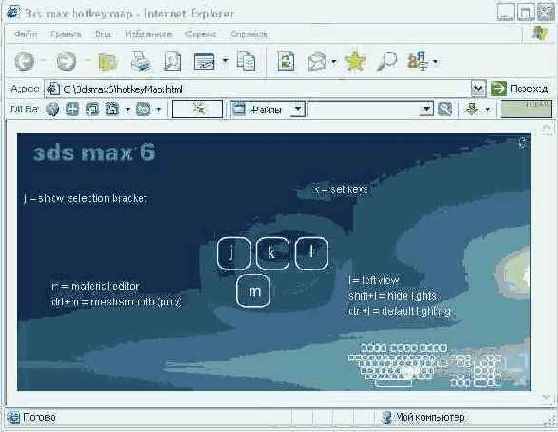The width and height of the screenshot is (558, 432).
Task: Click the 'Готово' status text
Action: (x=40, y=417)
